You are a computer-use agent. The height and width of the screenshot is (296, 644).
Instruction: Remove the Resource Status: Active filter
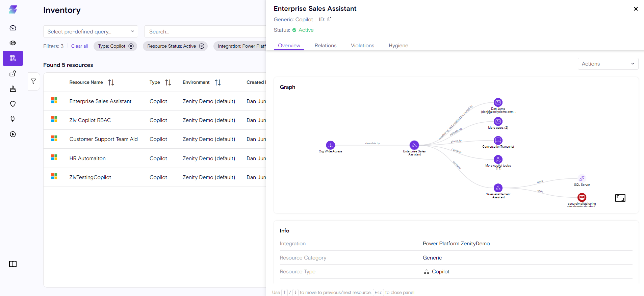[202, 46]
